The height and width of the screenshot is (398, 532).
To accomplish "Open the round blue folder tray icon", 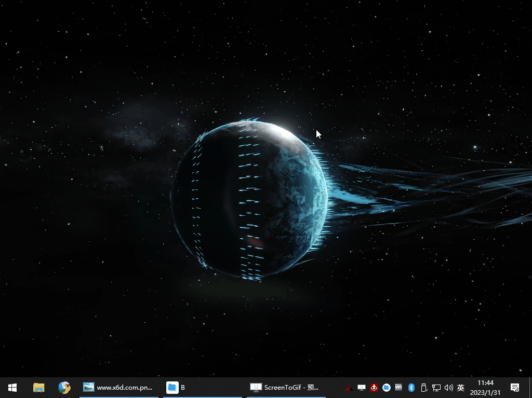I will 387,388.
